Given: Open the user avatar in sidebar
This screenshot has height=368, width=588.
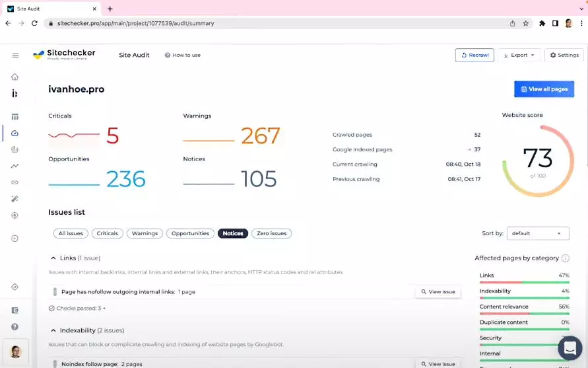Looking at the screenshot, I should click(x=15, y=352).
